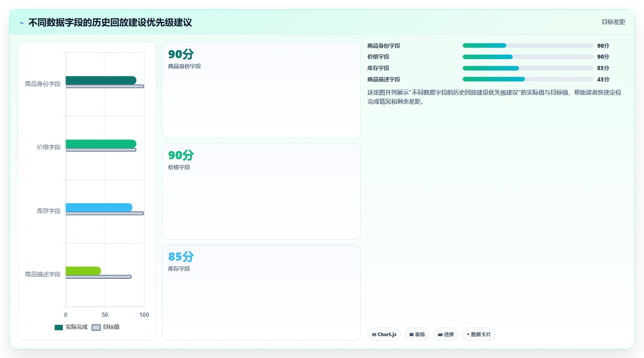Click the x-axis tick label 100

144,315
